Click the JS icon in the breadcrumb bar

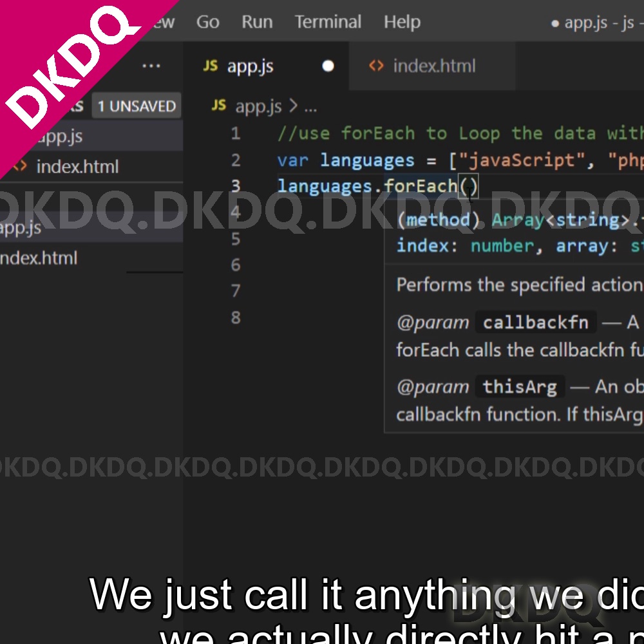(219, 106)
